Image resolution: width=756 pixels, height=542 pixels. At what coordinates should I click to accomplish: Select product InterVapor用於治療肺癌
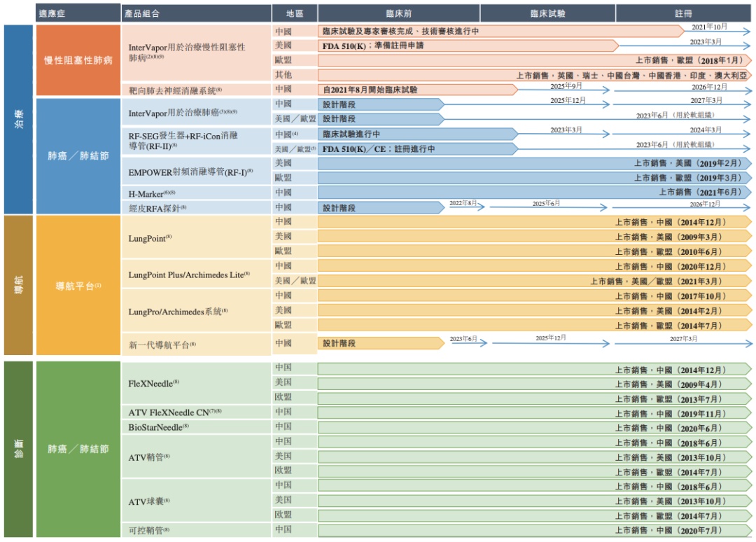pos(196,112)
